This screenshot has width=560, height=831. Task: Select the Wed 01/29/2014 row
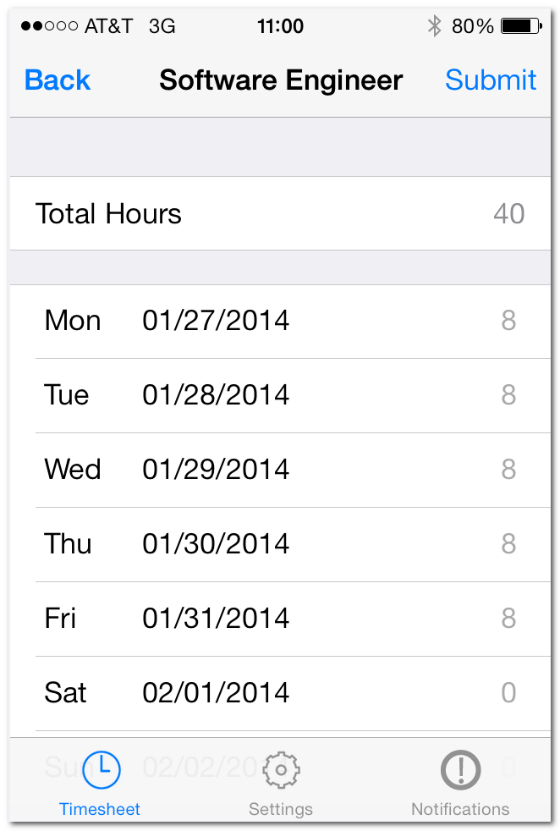click(x=280, y=470)
